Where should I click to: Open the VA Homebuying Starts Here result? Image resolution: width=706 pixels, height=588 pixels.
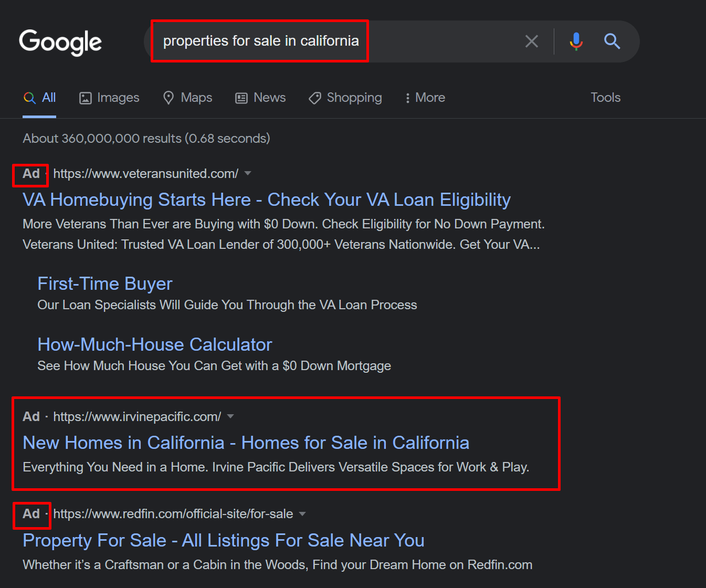266,200
